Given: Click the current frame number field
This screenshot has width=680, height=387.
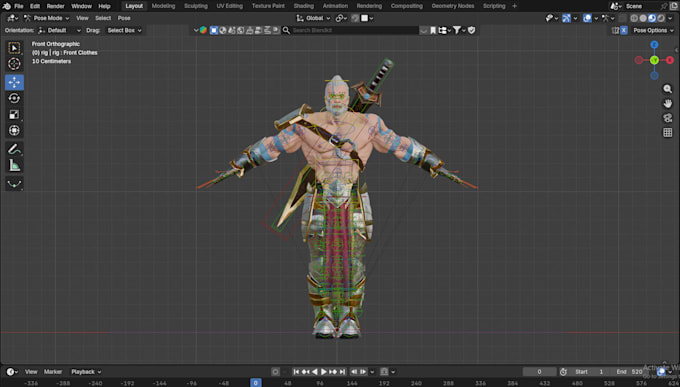Looking at the screenshot, I should pyautogui.click(x=539, y=372).
